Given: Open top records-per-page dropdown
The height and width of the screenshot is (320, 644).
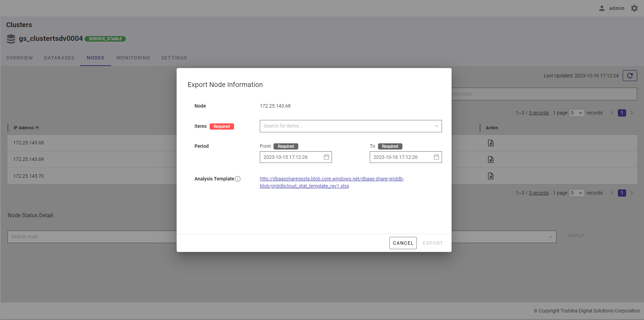Looking at the screenshot, I should click(577, 113).
